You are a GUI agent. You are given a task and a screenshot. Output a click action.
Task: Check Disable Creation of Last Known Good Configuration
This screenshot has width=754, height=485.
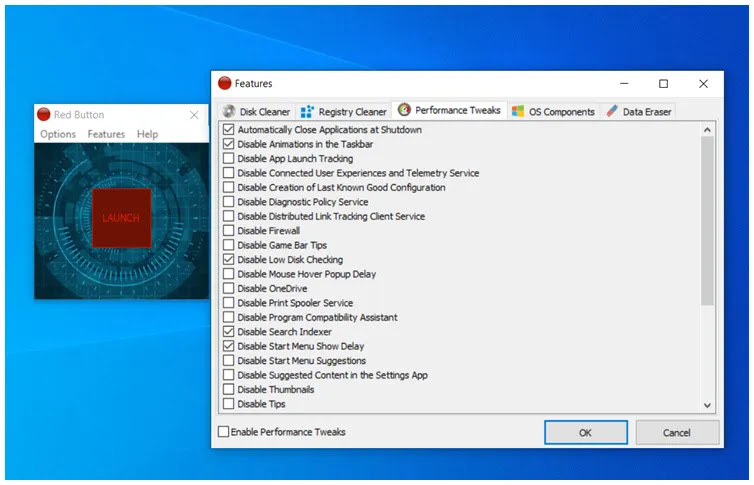229,187
